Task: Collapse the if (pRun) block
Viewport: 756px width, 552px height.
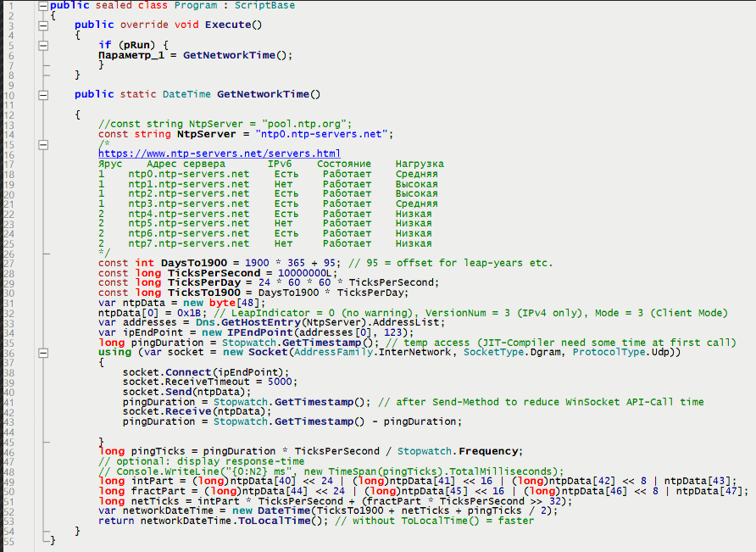Action: coord(42,44)
